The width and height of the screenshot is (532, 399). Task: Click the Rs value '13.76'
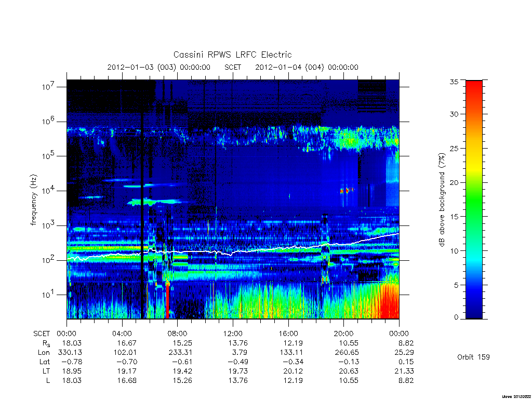click(238, 343)
